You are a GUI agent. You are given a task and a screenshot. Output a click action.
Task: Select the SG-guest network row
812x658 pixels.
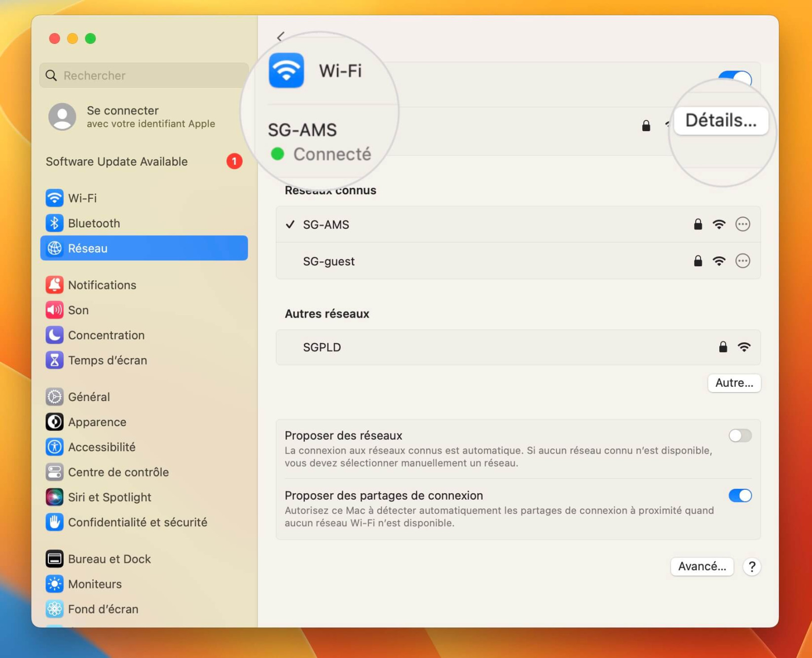[518, 261]
